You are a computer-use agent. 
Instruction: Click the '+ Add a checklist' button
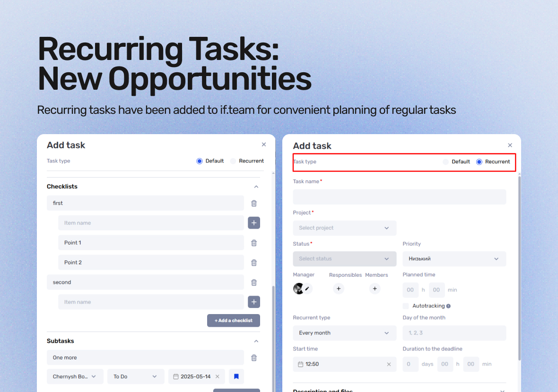coord(234,321)
